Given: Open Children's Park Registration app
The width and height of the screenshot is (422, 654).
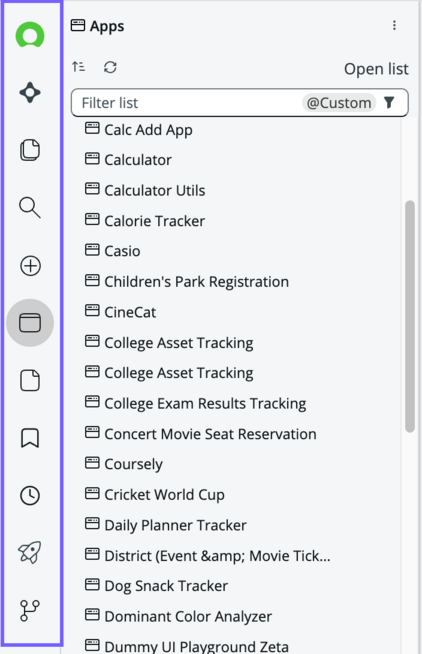Looking at the screenshot, I should pyautogui.click(x=196, y=282).
